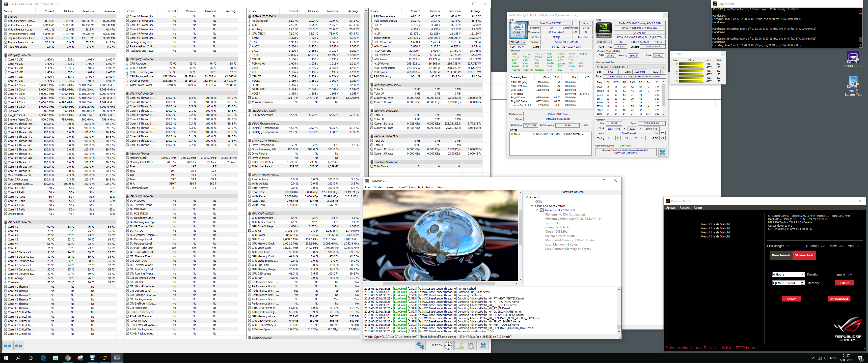This screenshot has height=363, width=868.
Task: Launch Microsoft Edge from the taskbar
Action: [43, 358]
